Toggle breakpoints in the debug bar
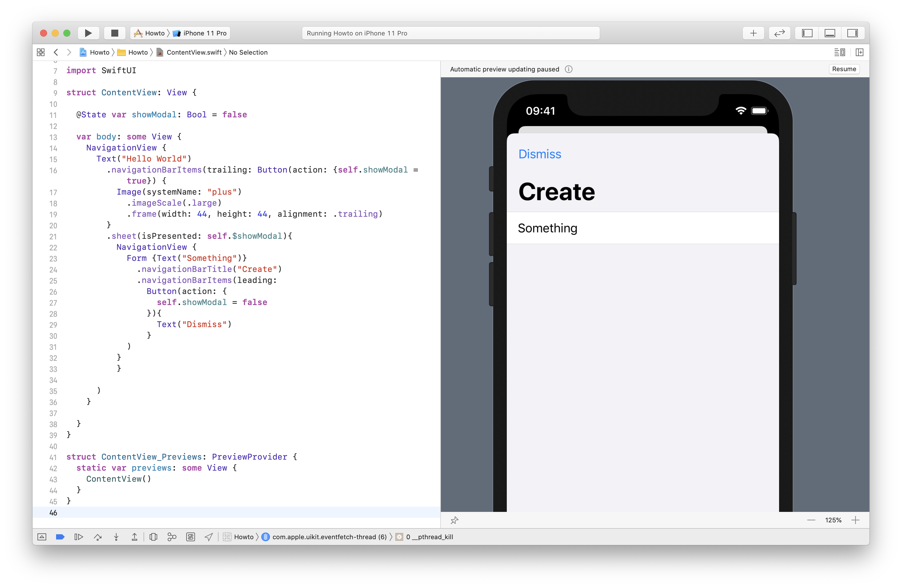Screen dimensions: 902x588 click(x=60, y=537)
